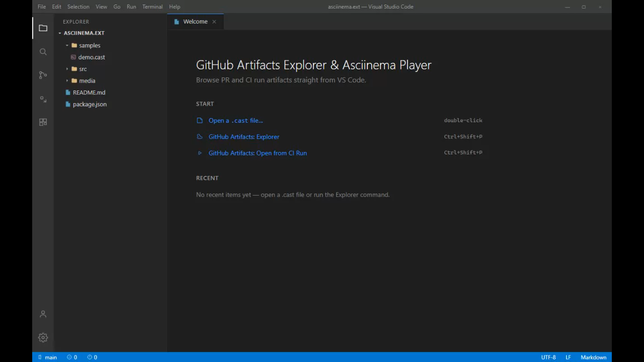The height and width of the screenshot is (362, 644).
Task: Open the Run menu
Action: (131, 7)
